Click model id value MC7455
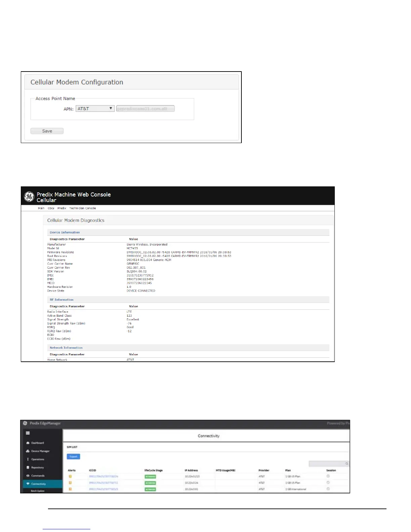Viewport: 411px width, 532px height. [132, 248]
